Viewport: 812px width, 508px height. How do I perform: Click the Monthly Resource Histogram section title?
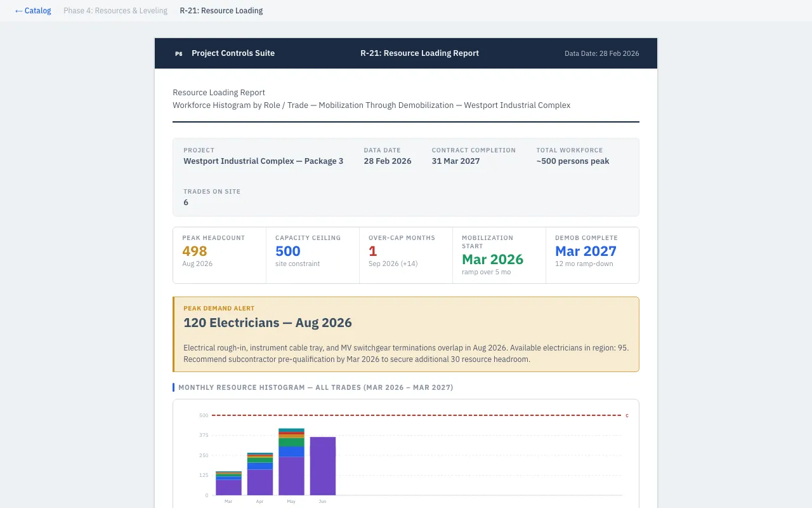(x=315, y=387)
